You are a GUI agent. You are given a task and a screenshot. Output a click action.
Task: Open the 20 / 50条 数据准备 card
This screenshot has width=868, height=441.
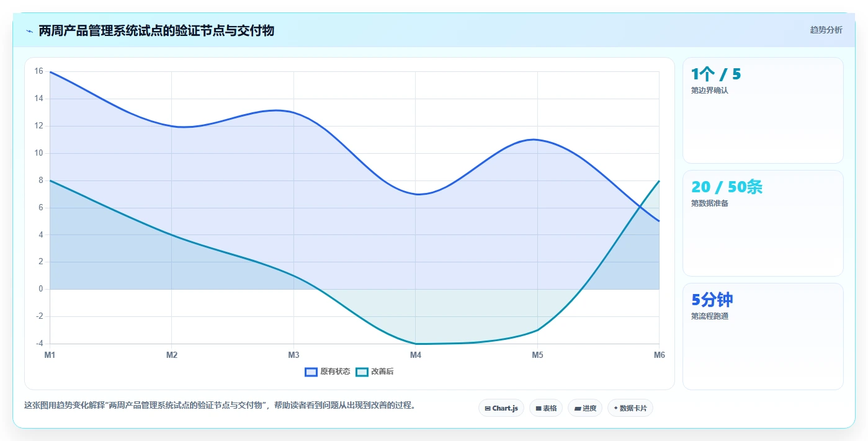click(x=763, y=223)
